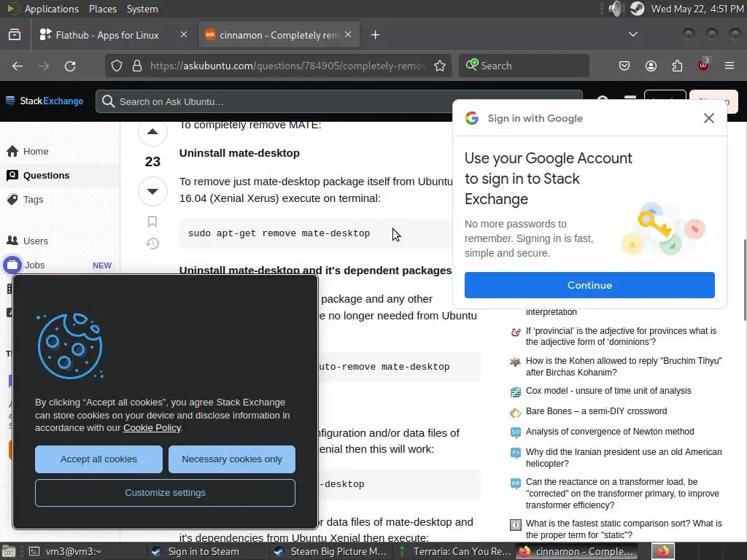Open the Iranian president helicopter question
This screenshot has height=560, width=747.
tap(624, 458)
